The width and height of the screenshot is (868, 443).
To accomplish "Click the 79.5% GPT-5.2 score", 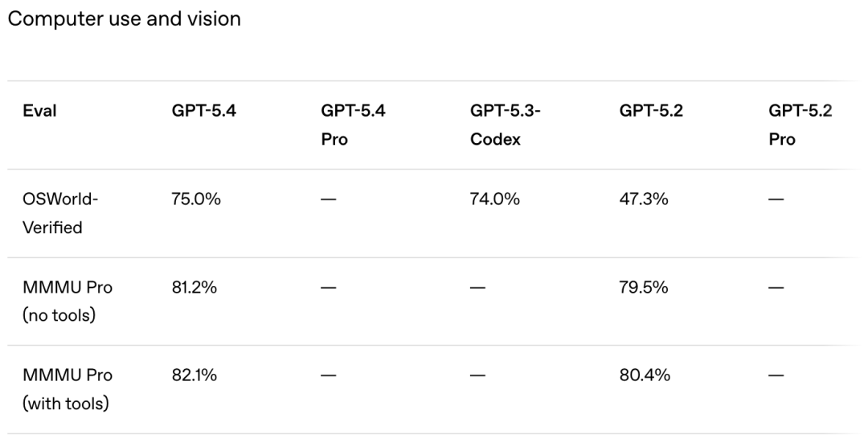I will coord(644,288).
